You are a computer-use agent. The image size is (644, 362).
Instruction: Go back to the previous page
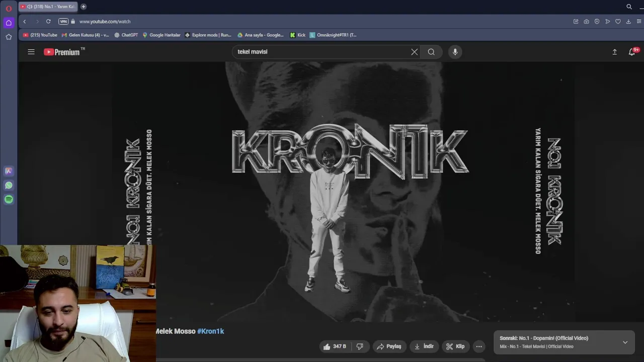point(24,22)
